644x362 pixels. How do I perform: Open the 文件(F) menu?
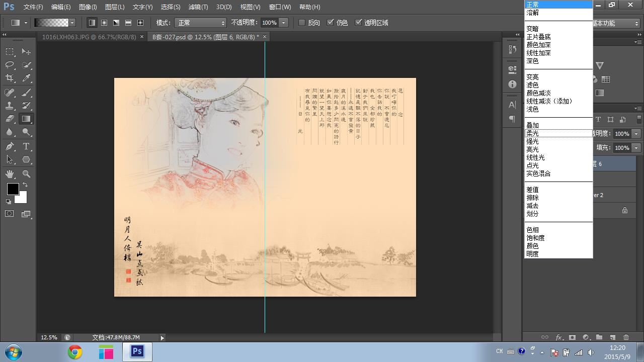tap(33, 7)
